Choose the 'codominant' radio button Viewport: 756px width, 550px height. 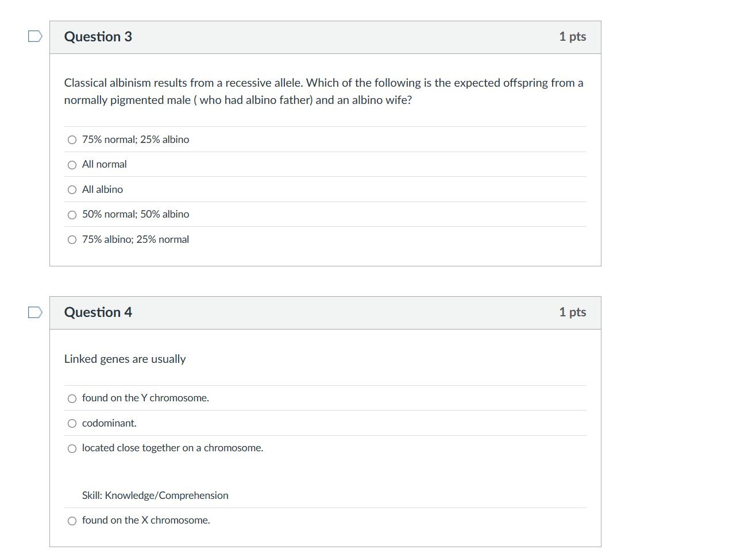(x=72, y=424)
